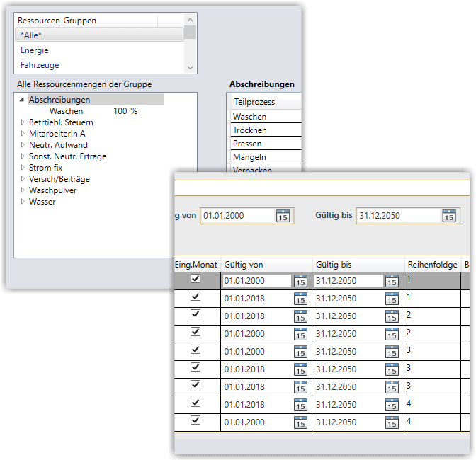Click Gültig bis cell in highlighted first row
Image resolution: width=476 pixels, height=460 pixels.
click(348, 281)
